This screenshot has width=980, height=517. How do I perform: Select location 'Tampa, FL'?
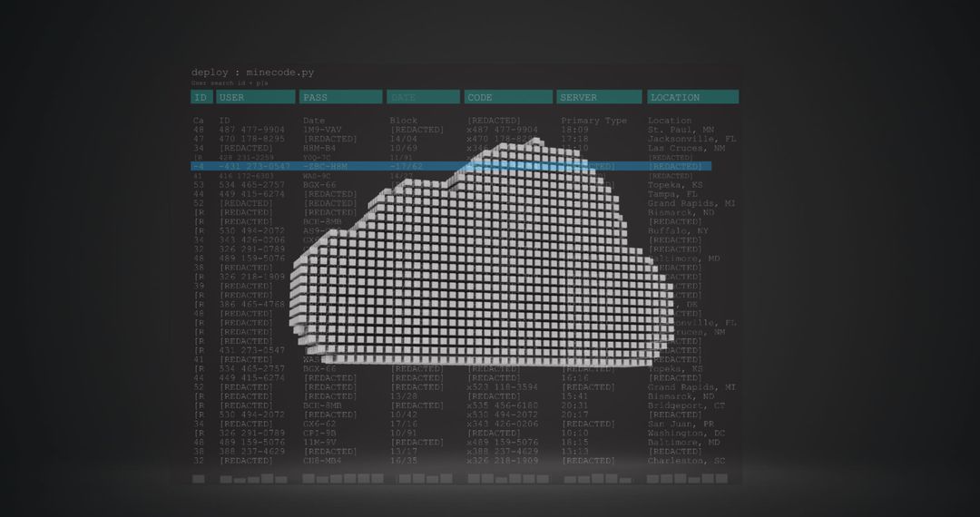point(672,194)
